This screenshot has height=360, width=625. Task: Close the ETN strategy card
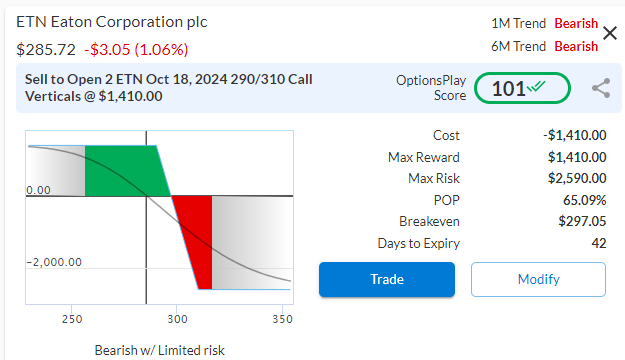point(610,33)
